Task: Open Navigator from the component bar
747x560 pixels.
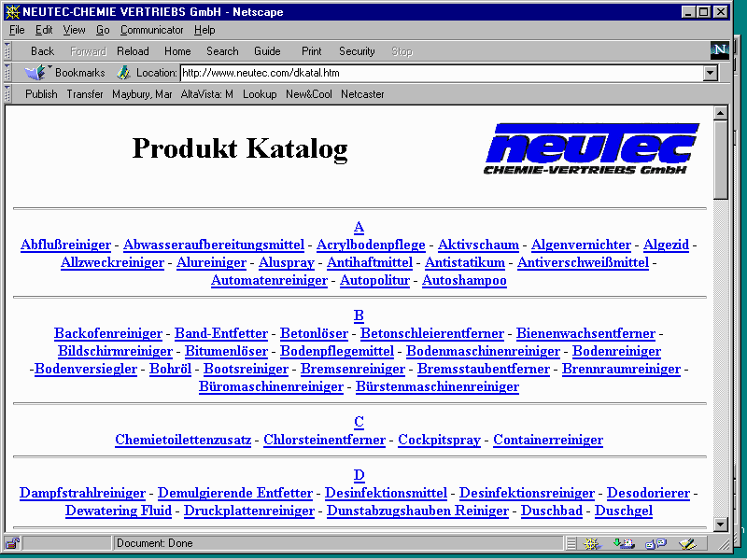Action: click(591, 543)
